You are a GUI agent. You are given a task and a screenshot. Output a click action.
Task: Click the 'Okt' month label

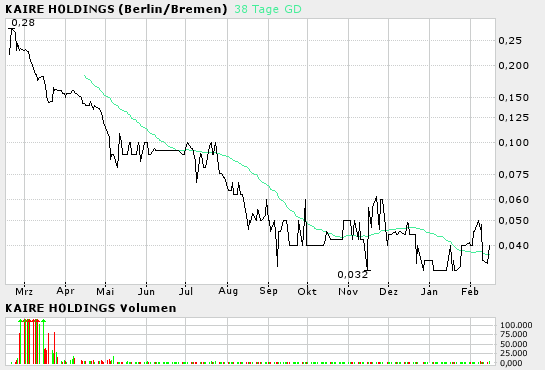coord(307,291)
